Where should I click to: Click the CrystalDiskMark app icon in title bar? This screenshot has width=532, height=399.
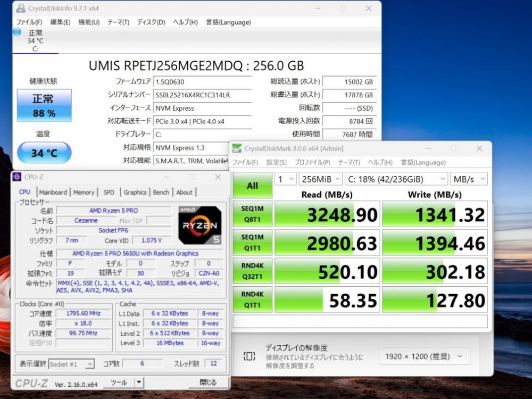click(x=237, y=148)
